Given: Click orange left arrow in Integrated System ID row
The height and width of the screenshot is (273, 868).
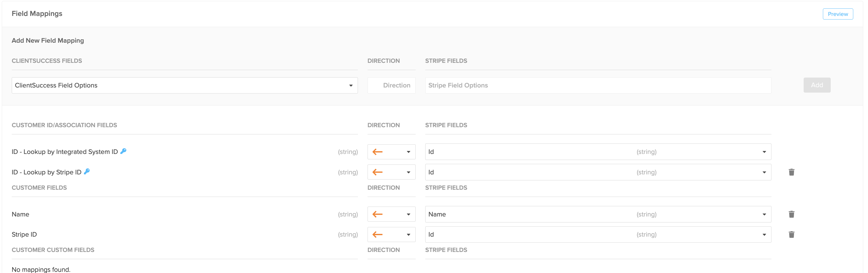Looking at the screenshot, I should tap(377, 152).
